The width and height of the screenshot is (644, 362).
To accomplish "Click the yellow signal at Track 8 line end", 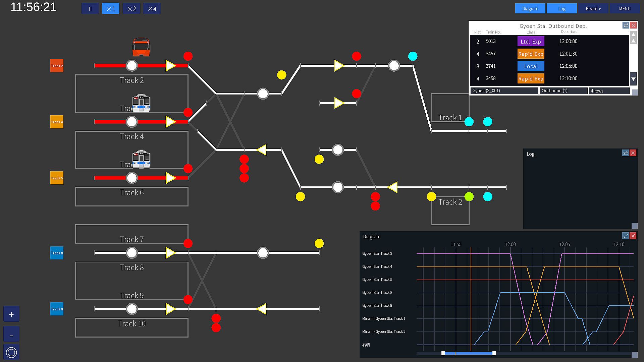I will 319,243.
